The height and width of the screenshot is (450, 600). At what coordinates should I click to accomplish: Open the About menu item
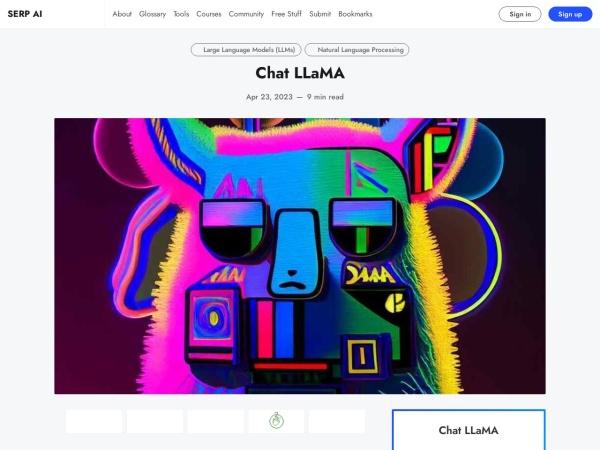click(x=122, y=14)
